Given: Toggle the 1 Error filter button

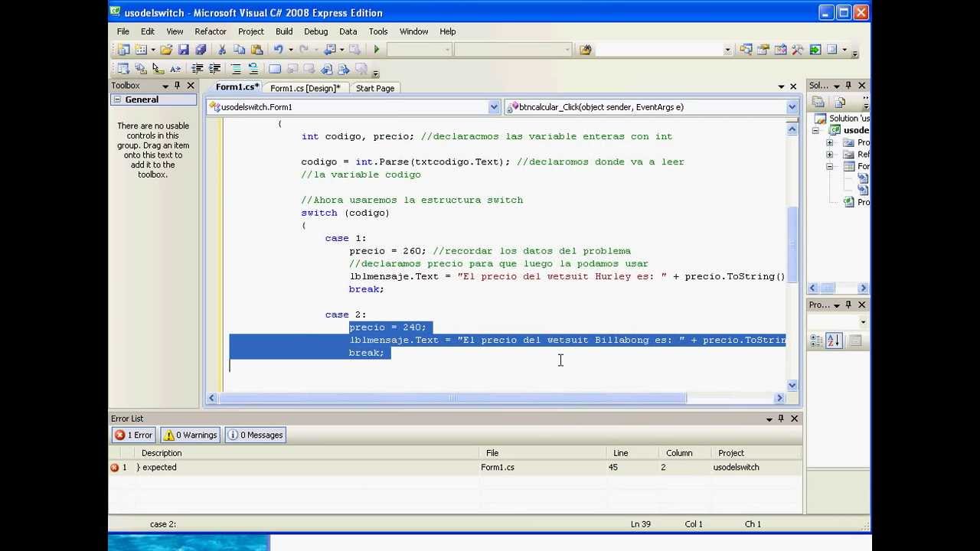Looking at the screenshot, I should [x=134, y=435].
